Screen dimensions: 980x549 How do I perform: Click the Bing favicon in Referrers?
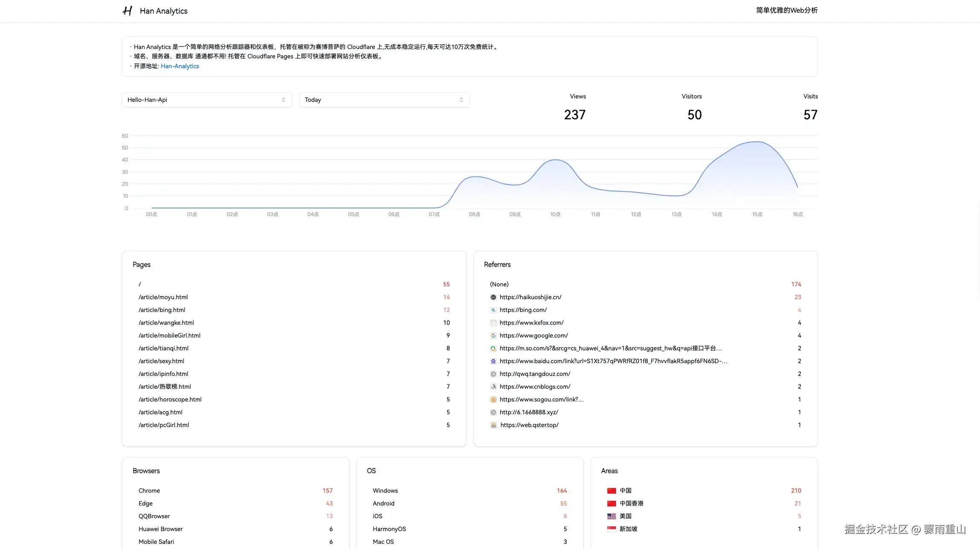pyautogui.click(x=493, y=310)
